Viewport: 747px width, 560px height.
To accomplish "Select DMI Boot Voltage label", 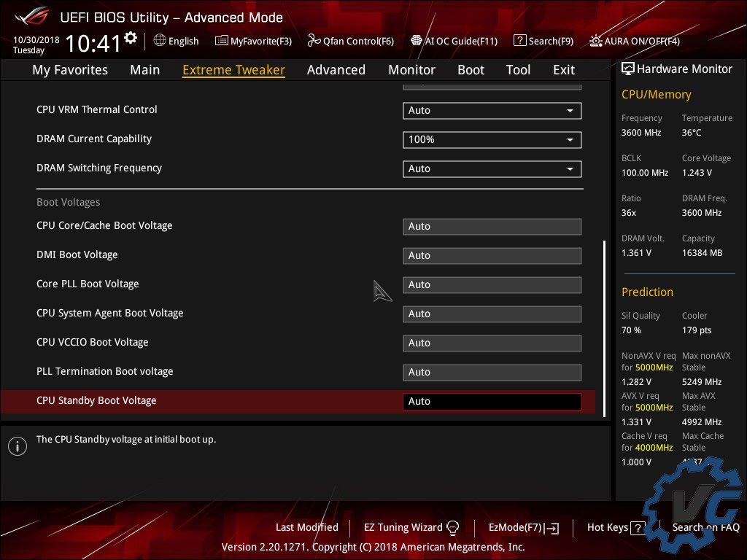I will point(77,254).
